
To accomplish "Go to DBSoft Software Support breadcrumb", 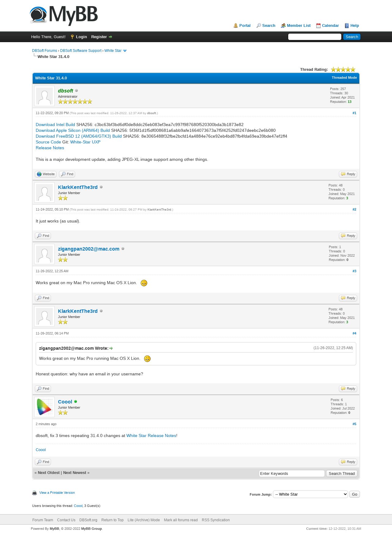I will [81, 51].
